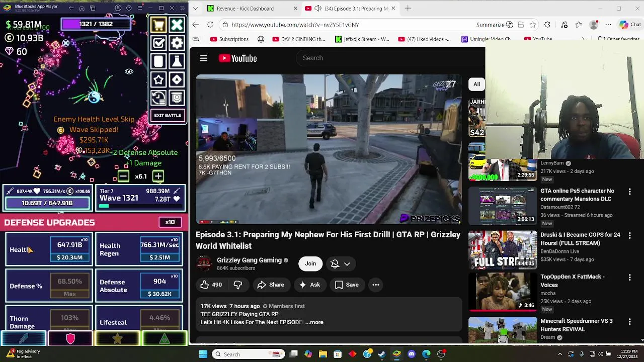
Task: Open BlueStacks help icon
Action: [129, 8]
